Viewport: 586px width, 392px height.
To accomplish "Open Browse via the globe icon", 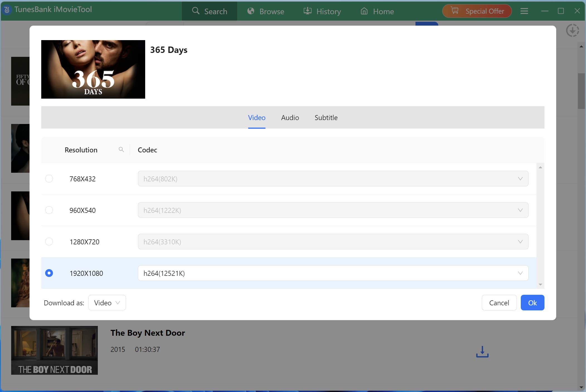I will point(251,11).
